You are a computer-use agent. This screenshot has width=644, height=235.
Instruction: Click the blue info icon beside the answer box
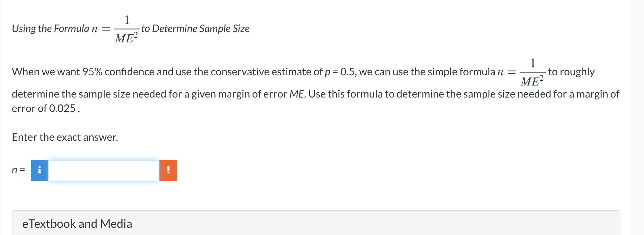coord(39,170)
